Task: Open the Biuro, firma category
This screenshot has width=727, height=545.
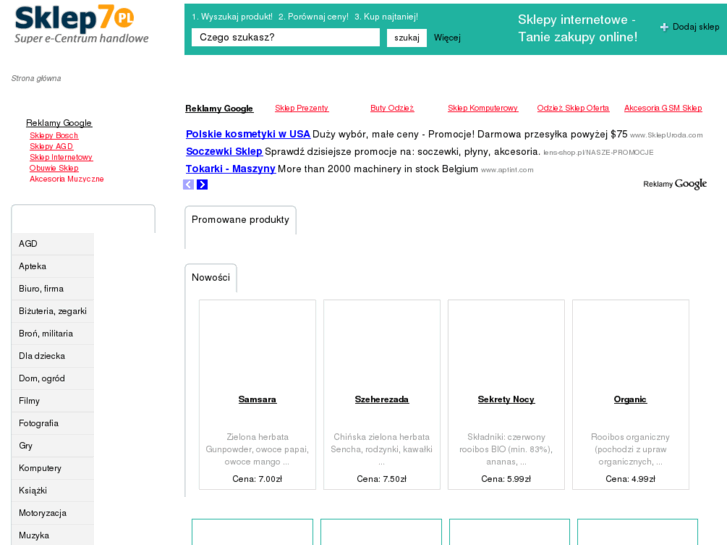Action: (52, 289)
